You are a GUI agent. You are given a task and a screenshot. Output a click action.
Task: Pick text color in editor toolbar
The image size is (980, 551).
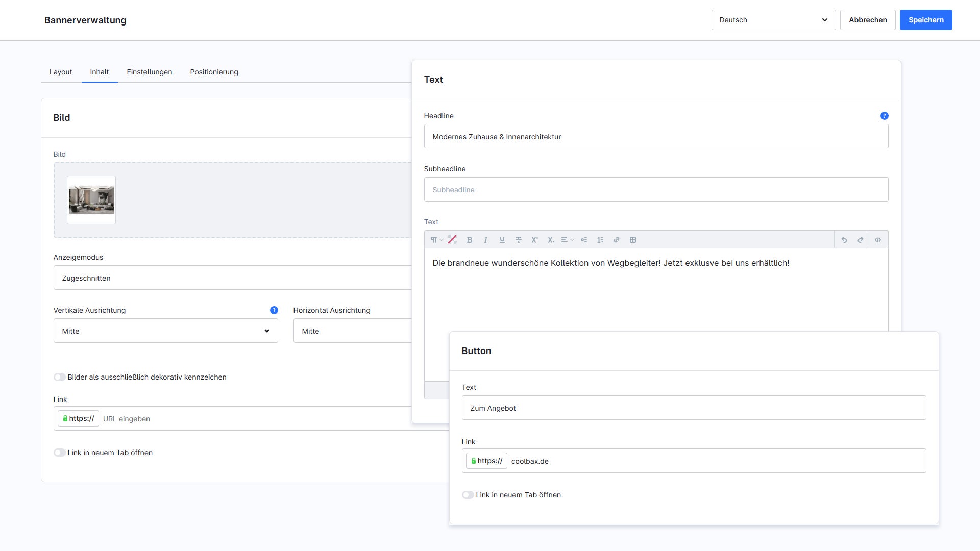[x=452, y=240]
